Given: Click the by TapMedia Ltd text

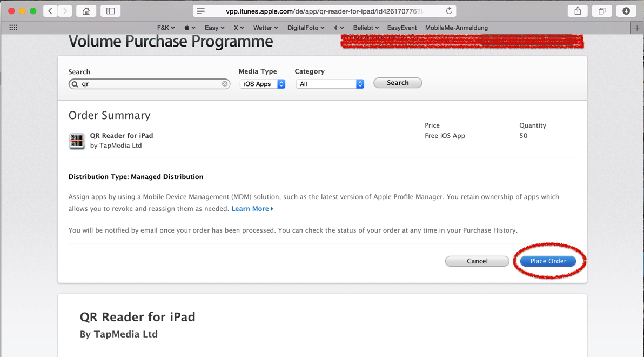Looking at the screenshot, I should 116,146.
